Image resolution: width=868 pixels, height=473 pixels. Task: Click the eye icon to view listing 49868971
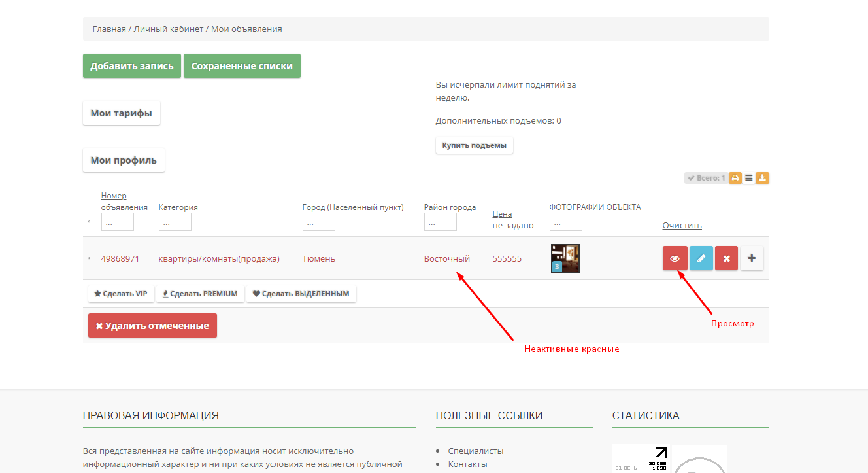(x=675, y=258)
